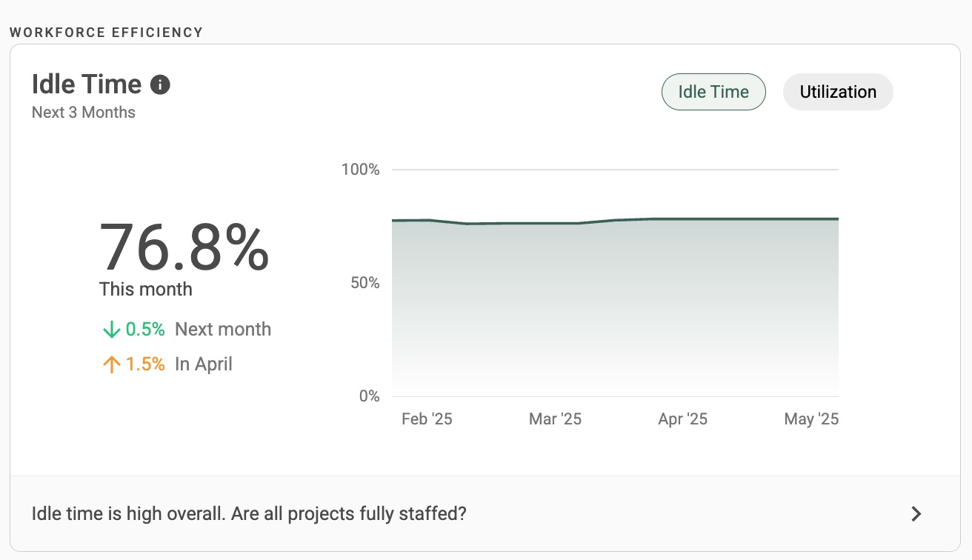The image size is (972, 560).
Task: Click the Apr '25 axis label
Action: click(682, 419)
